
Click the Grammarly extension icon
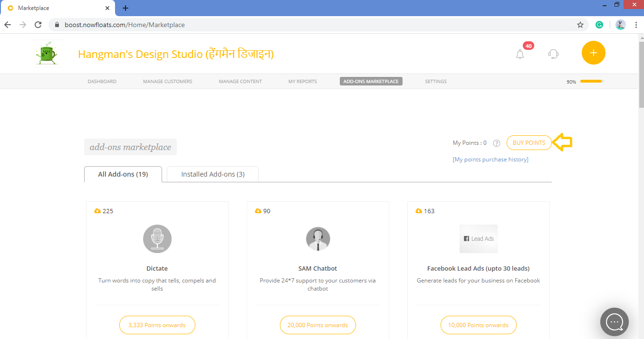coord(599,25)
